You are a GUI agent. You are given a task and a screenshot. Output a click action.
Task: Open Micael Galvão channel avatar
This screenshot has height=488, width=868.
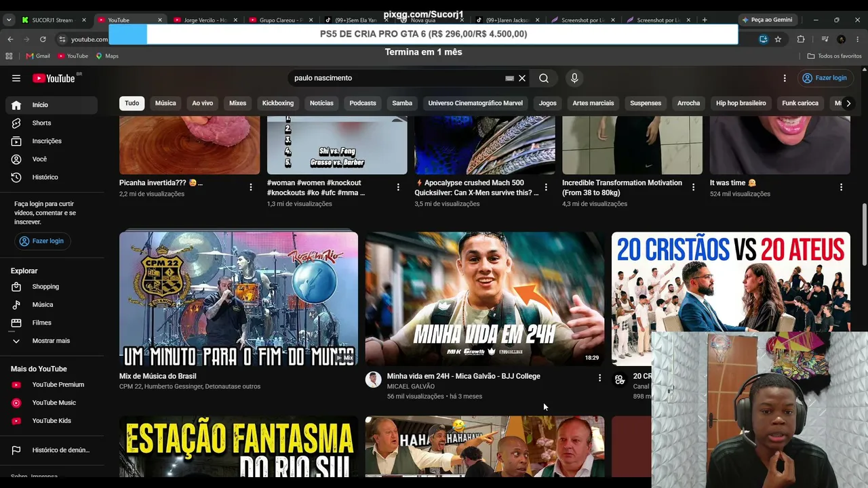[374, 380]
